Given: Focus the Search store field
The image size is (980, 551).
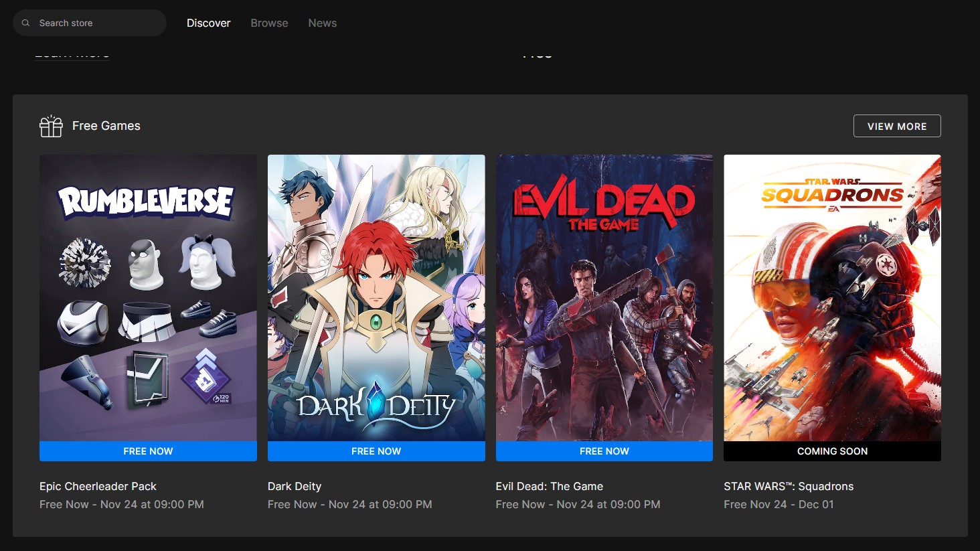Looking at the screenshot, I should (90, 23).
